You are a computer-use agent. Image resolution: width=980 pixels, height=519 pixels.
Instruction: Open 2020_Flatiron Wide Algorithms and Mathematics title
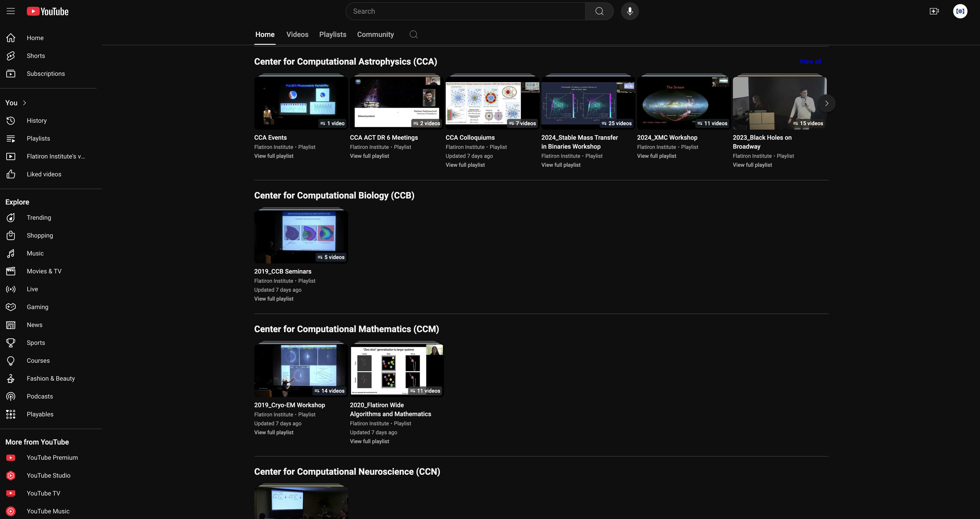[390, 409]
